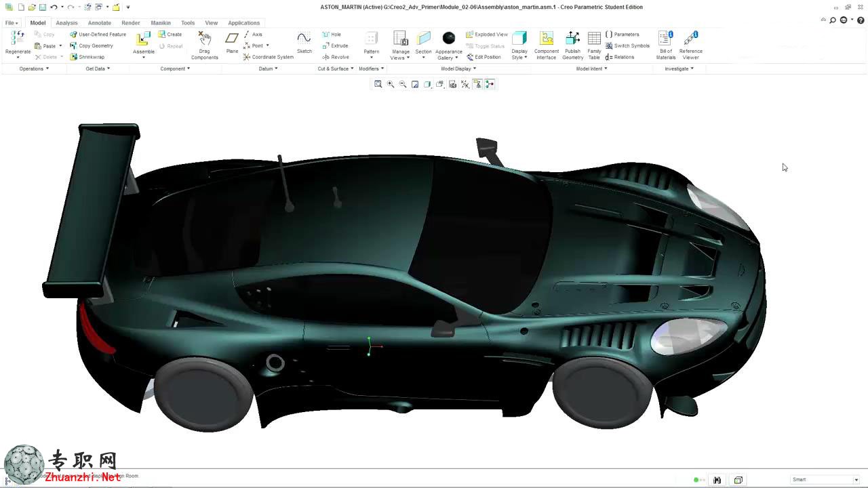Switch to the View tab
The image size is (868, 488).
pyautogui.click(x=211, y=23)
